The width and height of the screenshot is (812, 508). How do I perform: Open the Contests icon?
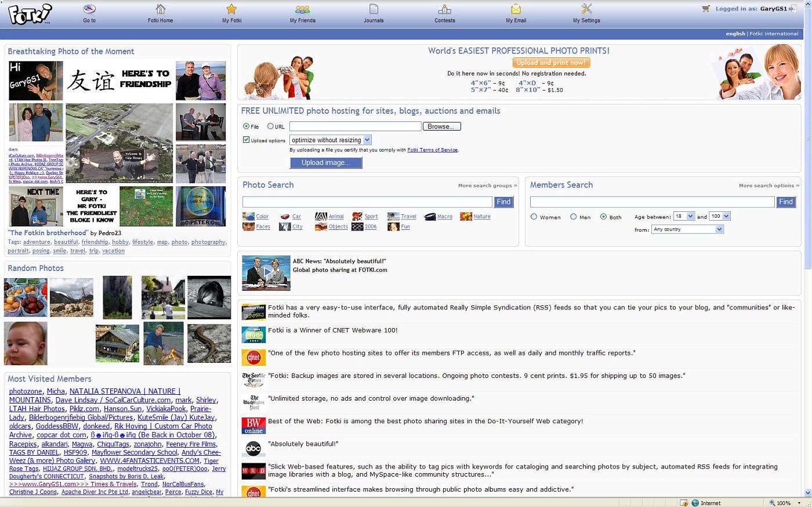click(445, 9)
